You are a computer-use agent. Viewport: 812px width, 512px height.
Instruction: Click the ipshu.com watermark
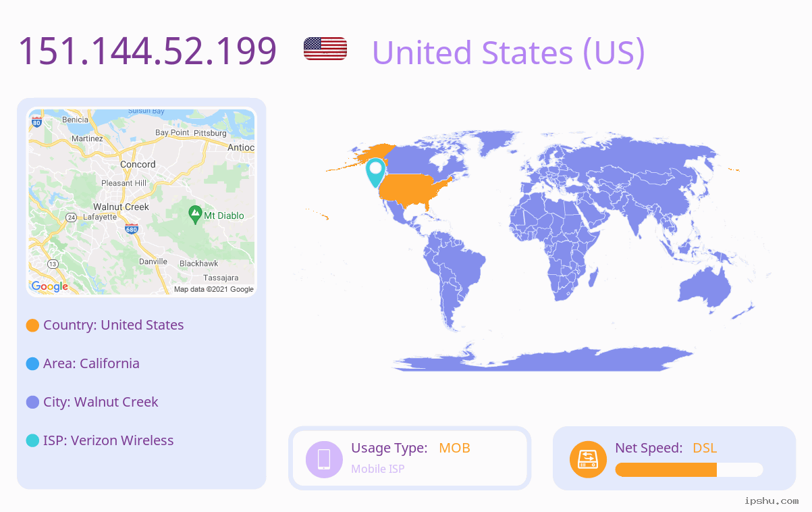[772, 501]
